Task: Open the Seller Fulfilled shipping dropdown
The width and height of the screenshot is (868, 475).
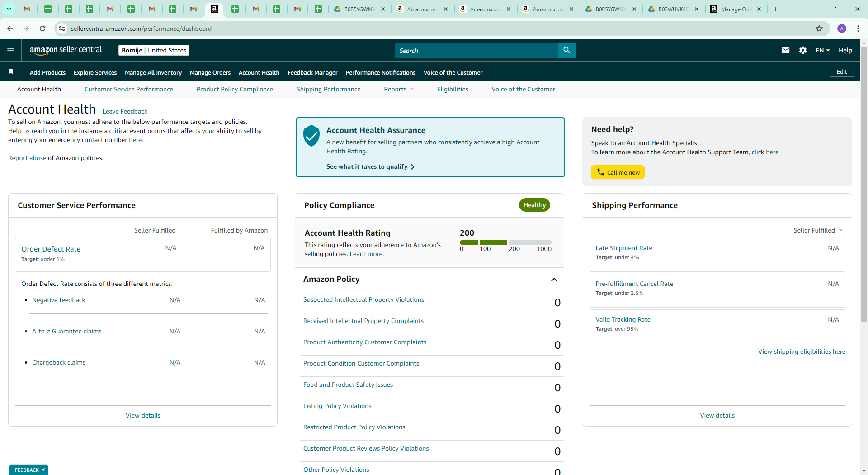Action: [x=818, y=230]
